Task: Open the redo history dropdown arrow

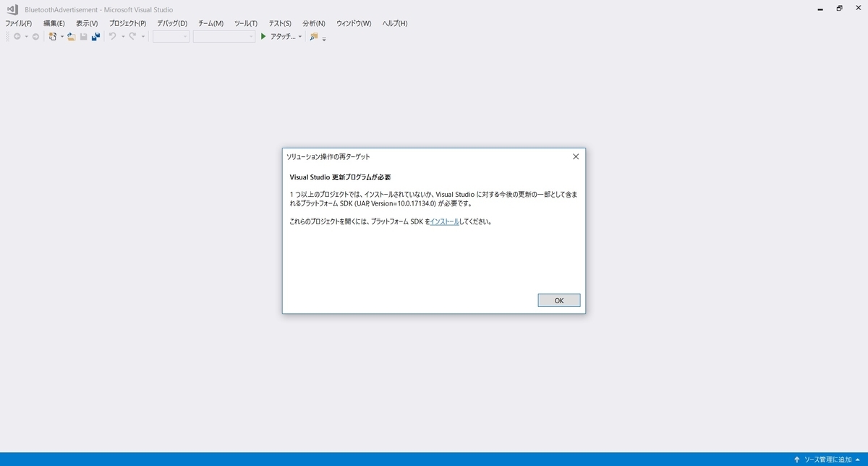Action: (x=143, y=36)
